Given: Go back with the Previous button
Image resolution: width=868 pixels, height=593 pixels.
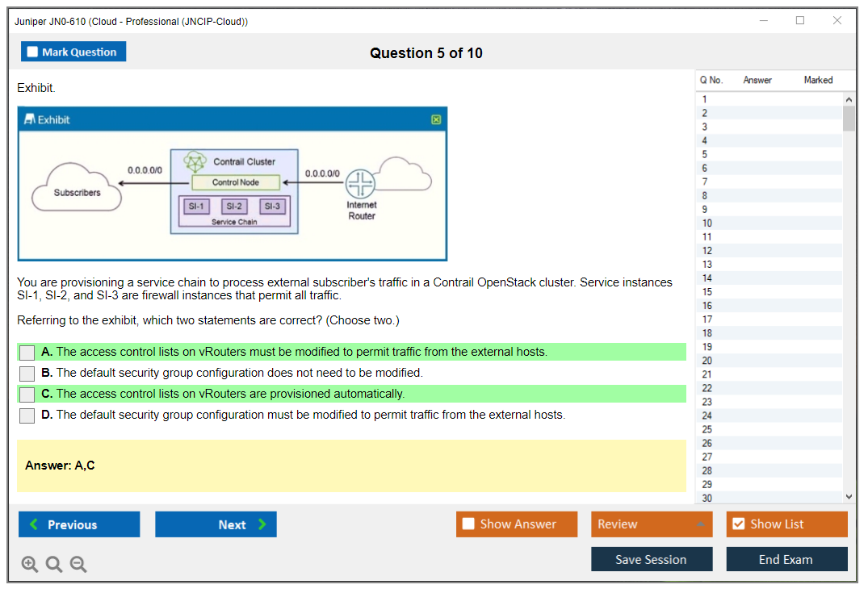Looking at the screenshot, I should point(79,524).
